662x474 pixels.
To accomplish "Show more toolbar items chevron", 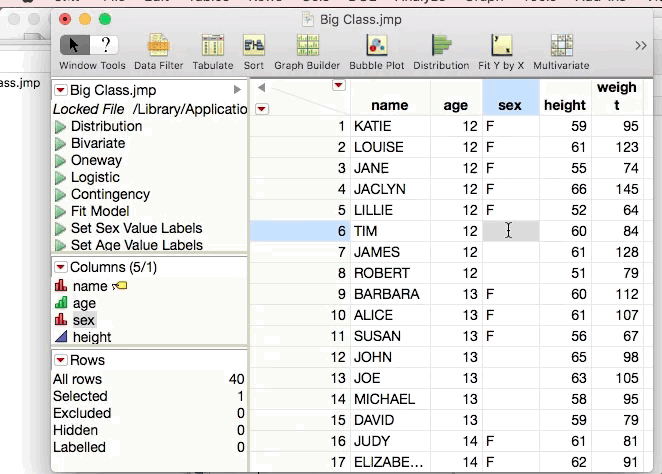I will click(x=640, y=45).
